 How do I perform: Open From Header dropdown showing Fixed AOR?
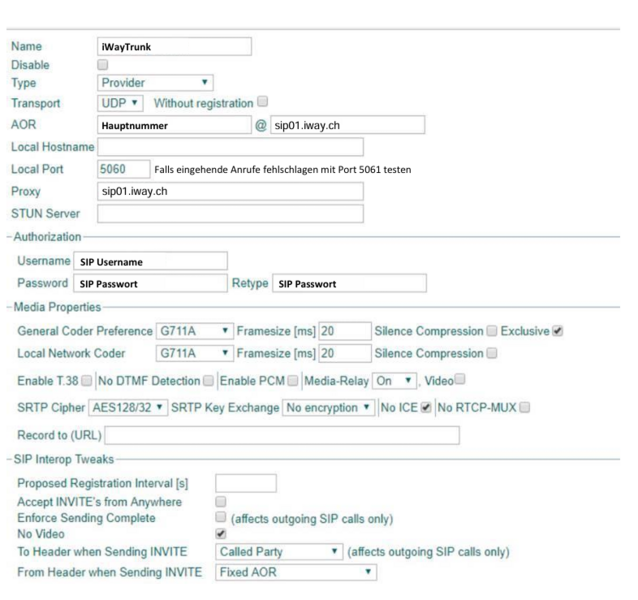click(296, 572)
